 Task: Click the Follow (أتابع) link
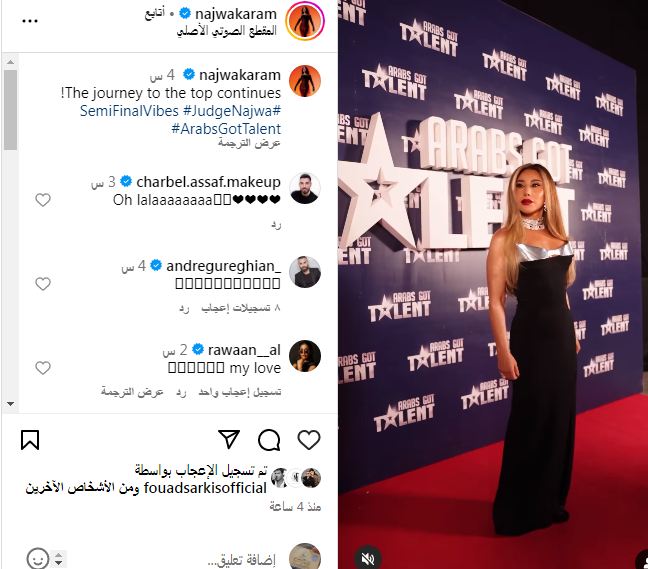point(155,14)
